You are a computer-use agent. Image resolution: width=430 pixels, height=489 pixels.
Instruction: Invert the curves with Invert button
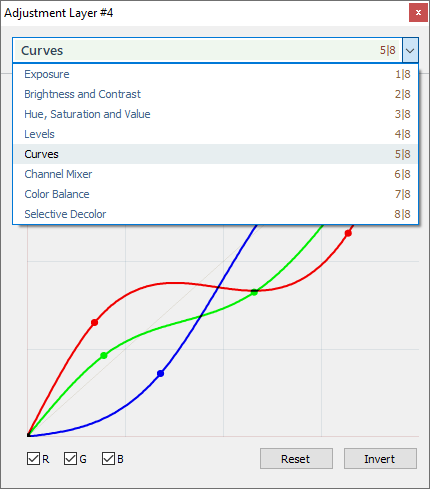[x=380, y=459]
